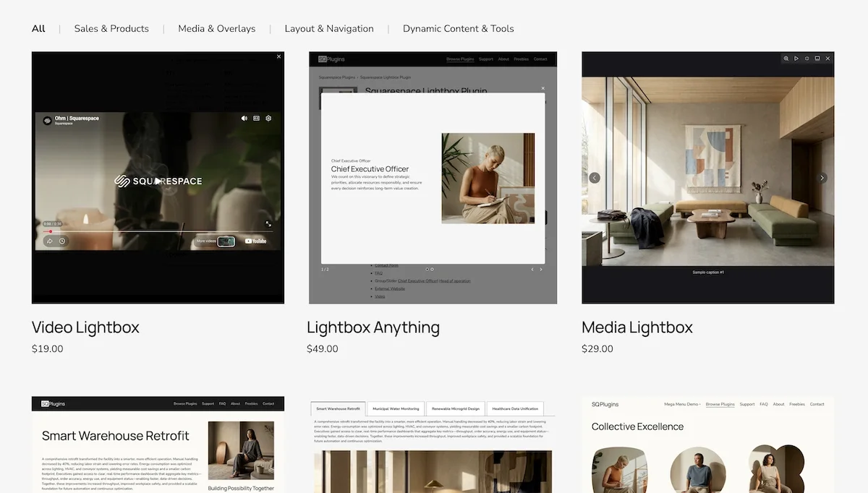The image size is (868, 493).
Task: Click thumbnails toggle icon in Media Lightbox preview
Action: [817, 58]
